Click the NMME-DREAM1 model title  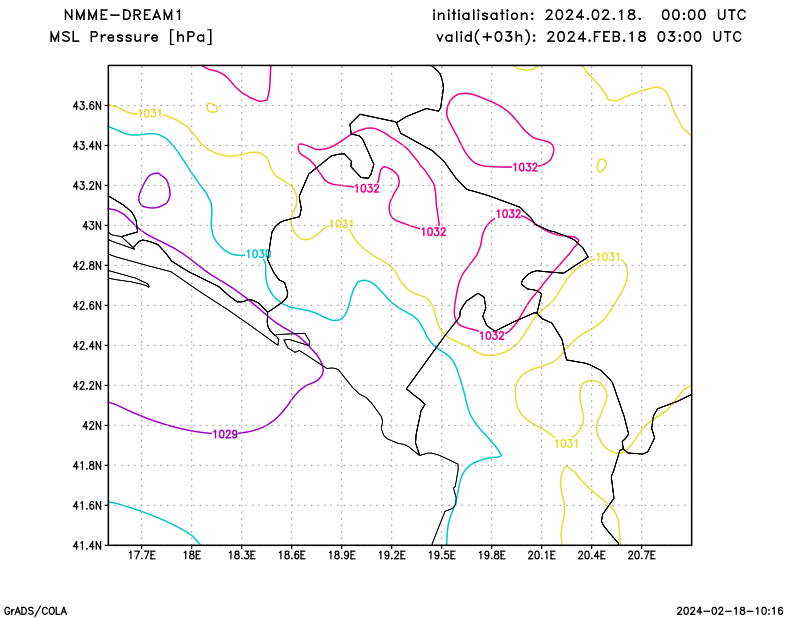pyautogui.click(x=122, y=15)
